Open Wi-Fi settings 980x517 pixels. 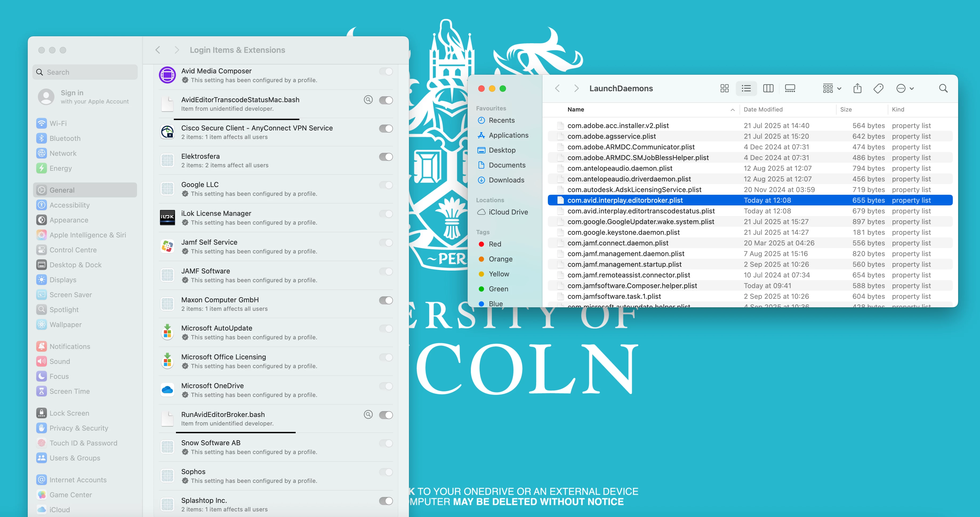tap(85, 123)
